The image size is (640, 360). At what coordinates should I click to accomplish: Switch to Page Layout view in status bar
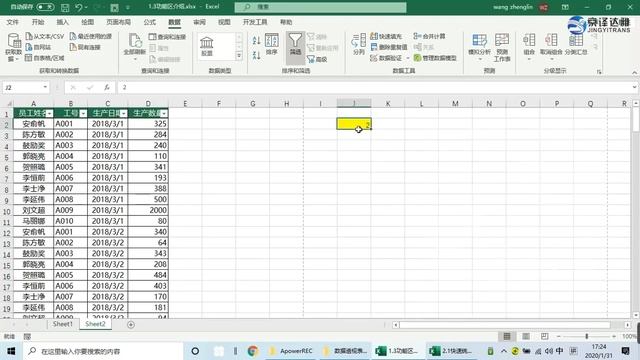pyautogui.click(x=526, y=336)
